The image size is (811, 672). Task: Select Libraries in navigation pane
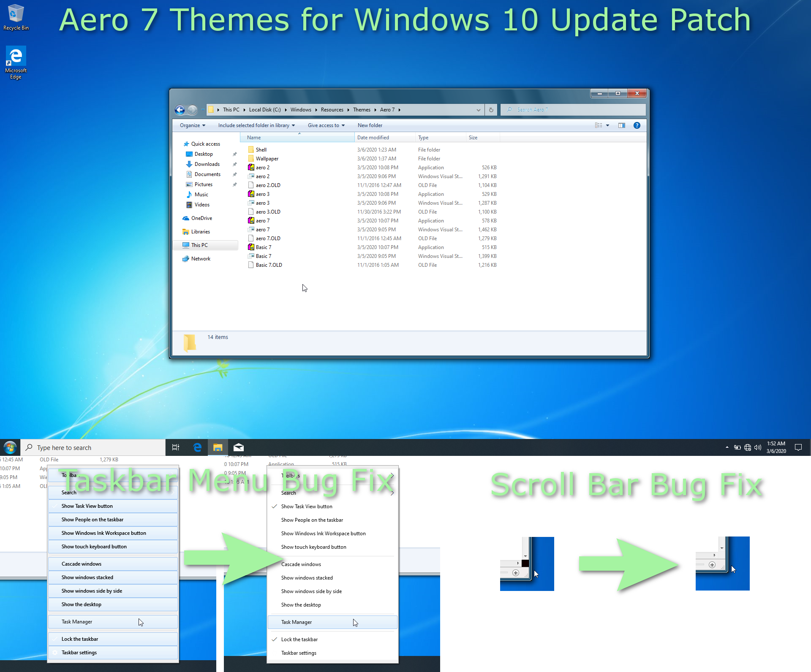pyautogui.click(x=196, y=232)
